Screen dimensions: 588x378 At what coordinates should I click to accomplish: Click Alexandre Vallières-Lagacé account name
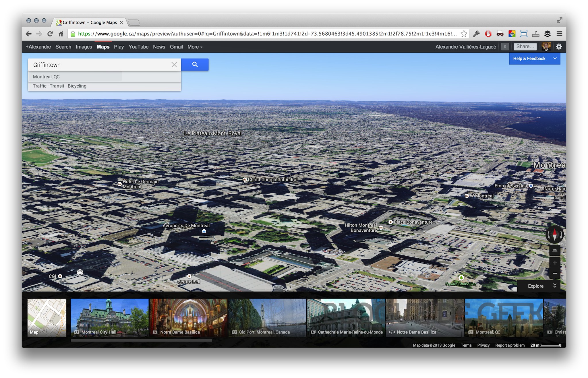(x=466, y=47)
